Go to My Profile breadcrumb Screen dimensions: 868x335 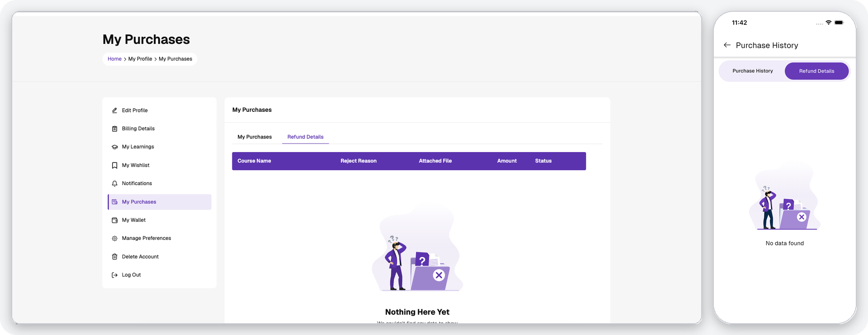point(140,59)
